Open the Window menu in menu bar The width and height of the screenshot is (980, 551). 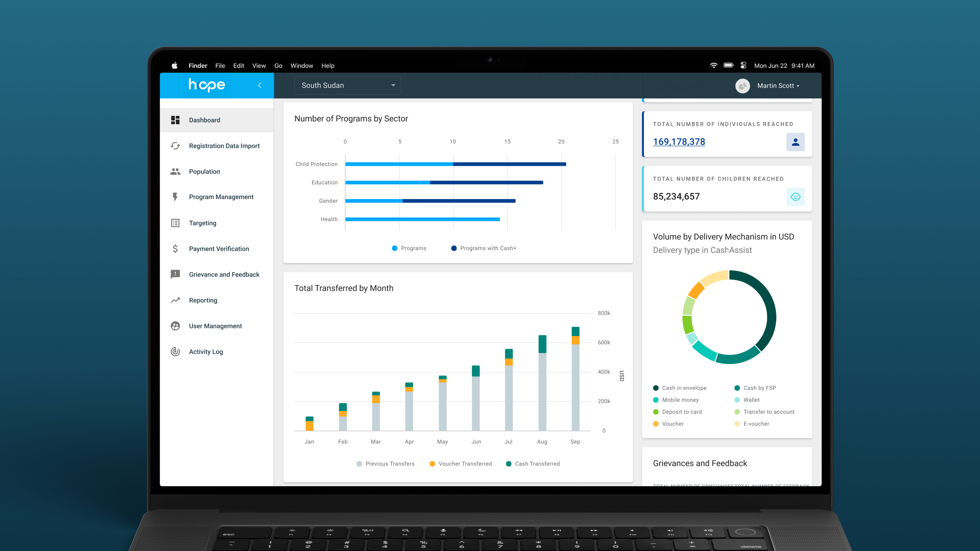pos(302,66)
